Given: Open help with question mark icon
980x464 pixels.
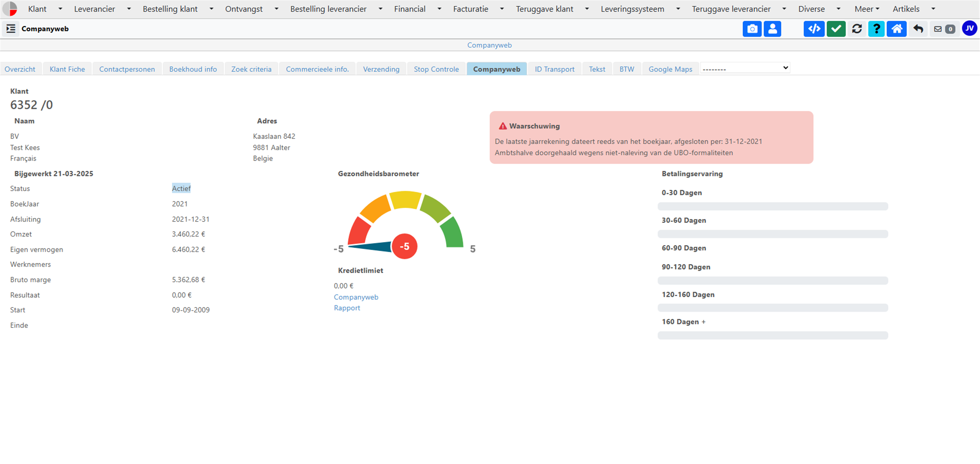Looking at the screenshot, I should pos(876,29).
